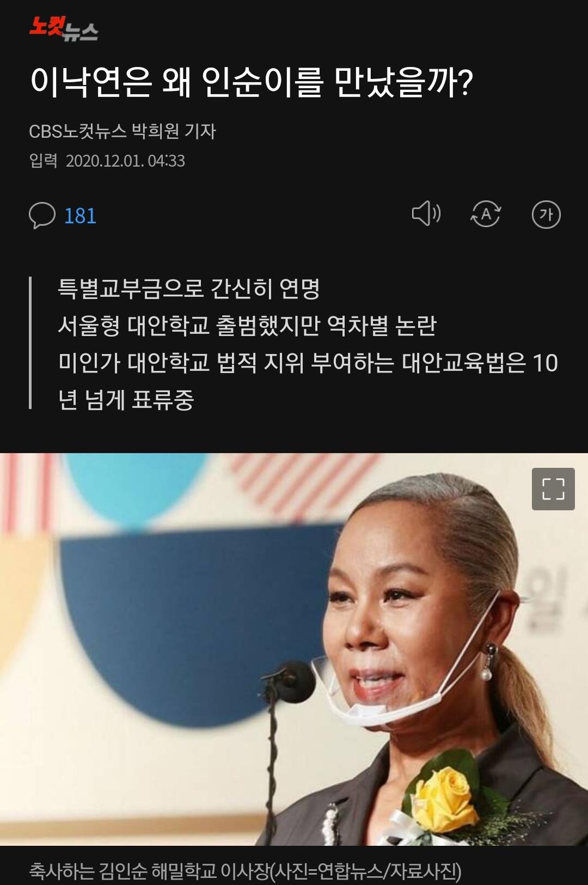Open the 가 font size setting
Image resolution: width=588 pixels, height=885 pixels.
click(546, 214)
